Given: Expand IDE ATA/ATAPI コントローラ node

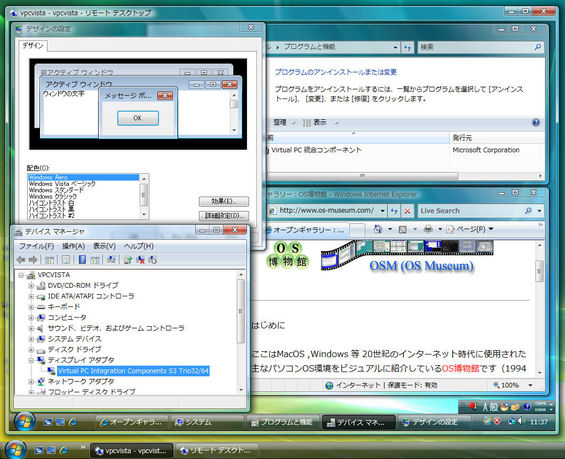Looking at the screenshot, I should (x=31, y=297).
